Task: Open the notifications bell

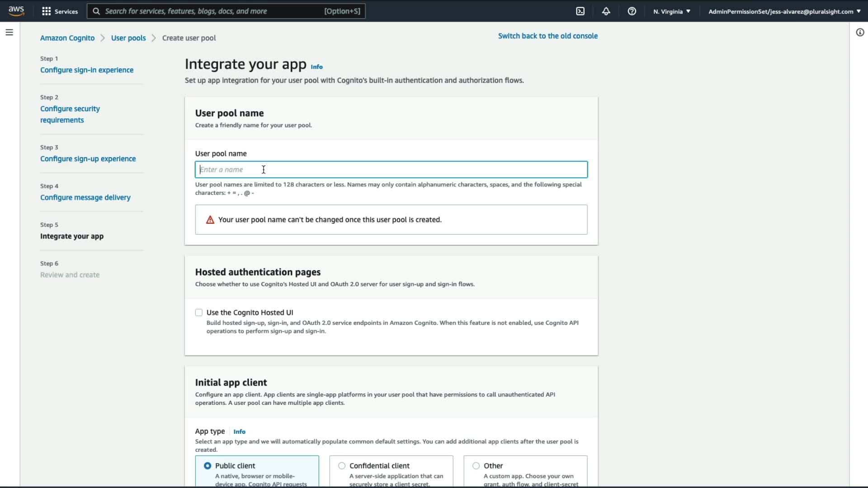Action: [x=606, y=11]
